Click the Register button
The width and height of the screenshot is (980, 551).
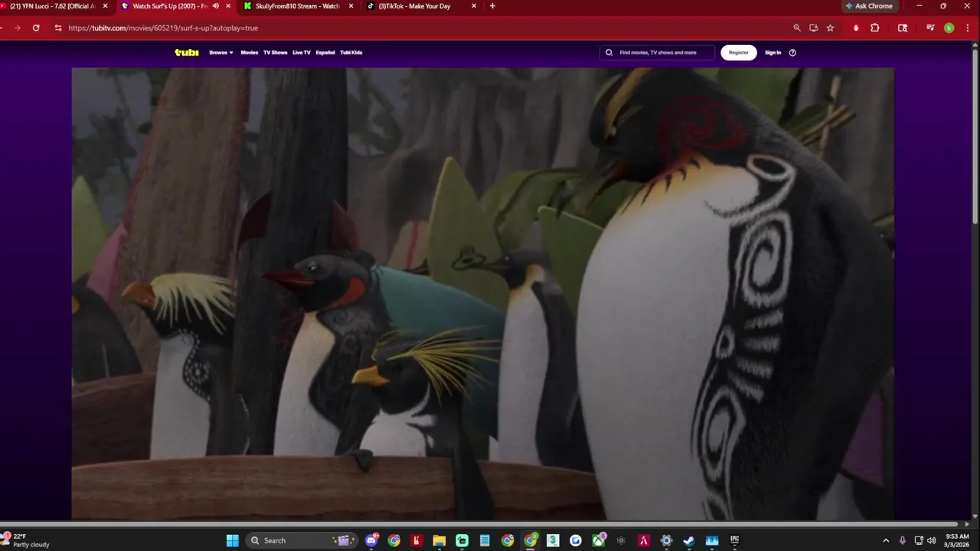pos(738,53)
